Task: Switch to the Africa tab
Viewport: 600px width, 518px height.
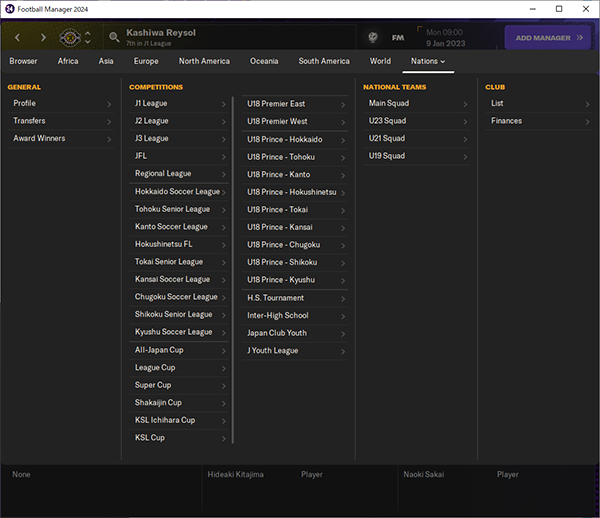Action: tap(68, 61)
